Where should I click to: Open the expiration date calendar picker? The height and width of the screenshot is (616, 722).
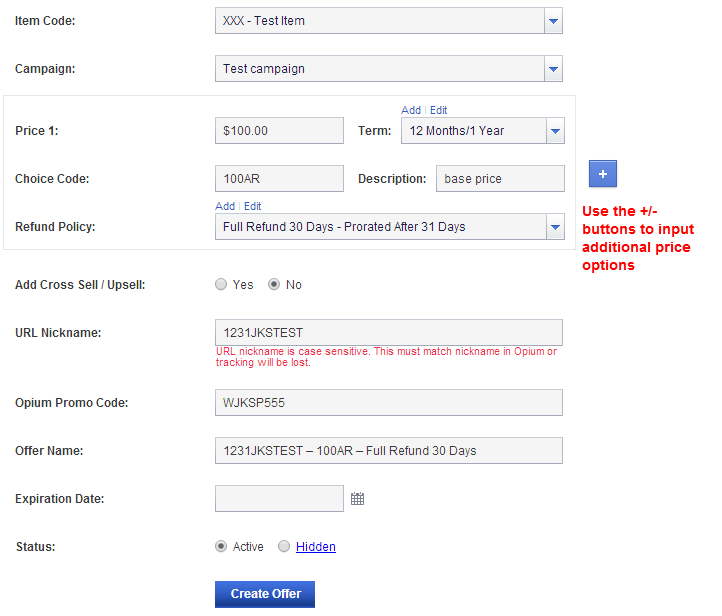[x=357, y=499]
